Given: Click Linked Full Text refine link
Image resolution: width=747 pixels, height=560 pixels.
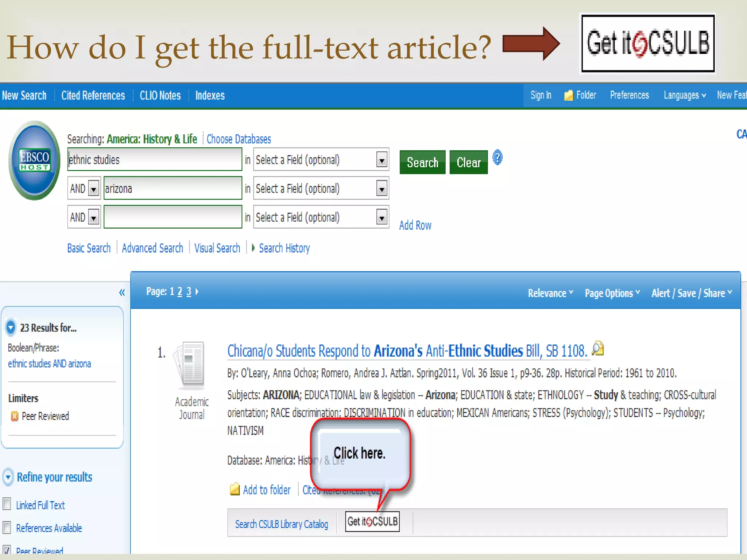Looking at the screenshot, I should [x=40, y=505].
